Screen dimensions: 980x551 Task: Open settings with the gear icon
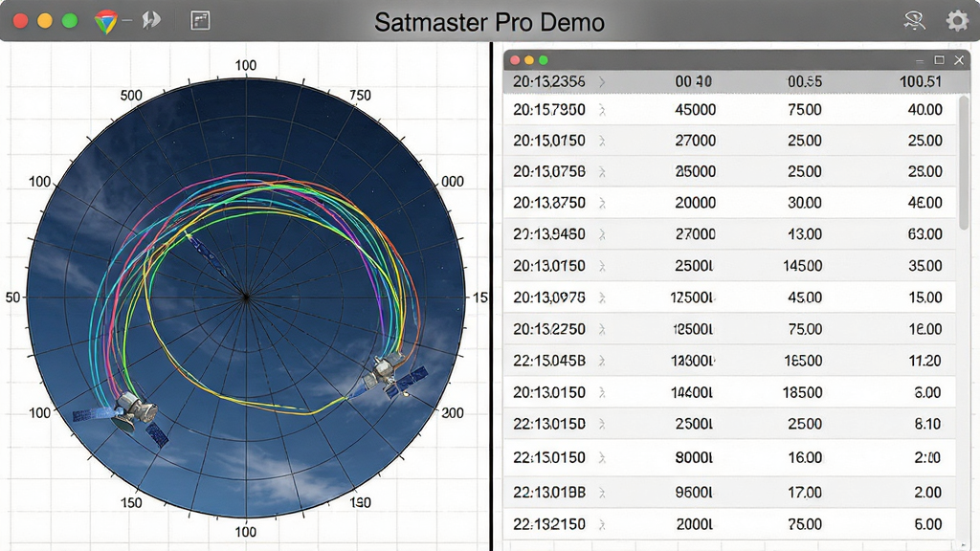pos(957,21)
